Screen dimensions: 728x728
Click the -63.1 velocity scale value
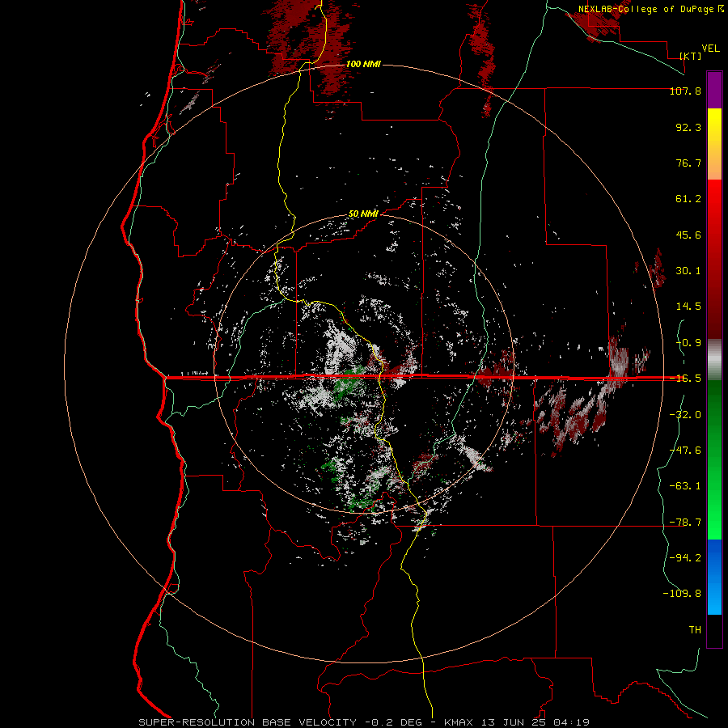coord(685,486)
